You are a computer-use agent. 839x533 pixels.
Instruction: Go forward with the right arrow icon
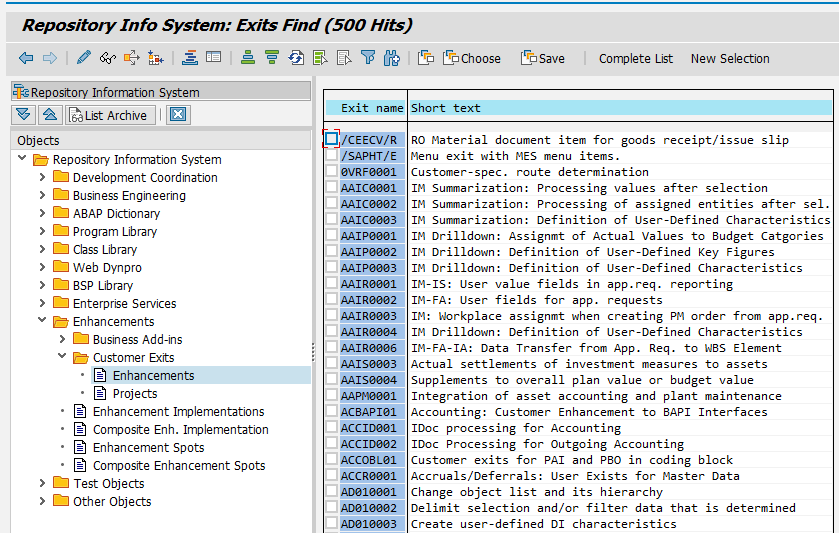[50, 58]
